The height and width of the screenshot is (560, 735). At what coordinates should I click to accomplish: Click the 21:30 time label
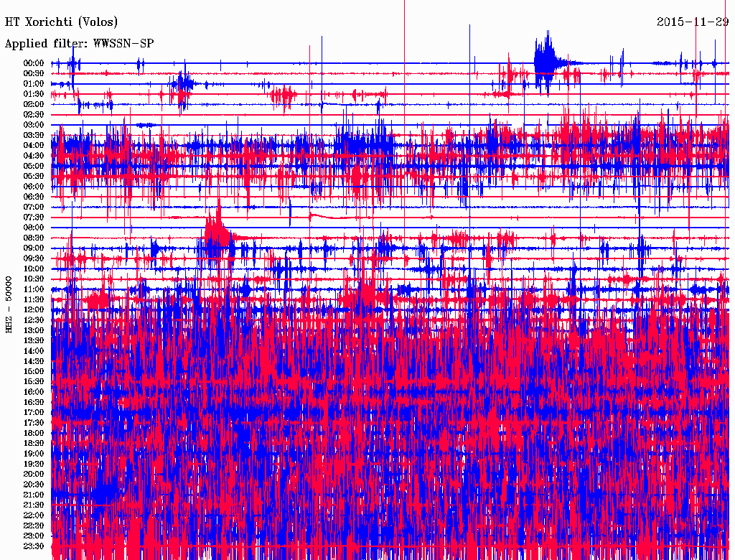tap(34, 505)
